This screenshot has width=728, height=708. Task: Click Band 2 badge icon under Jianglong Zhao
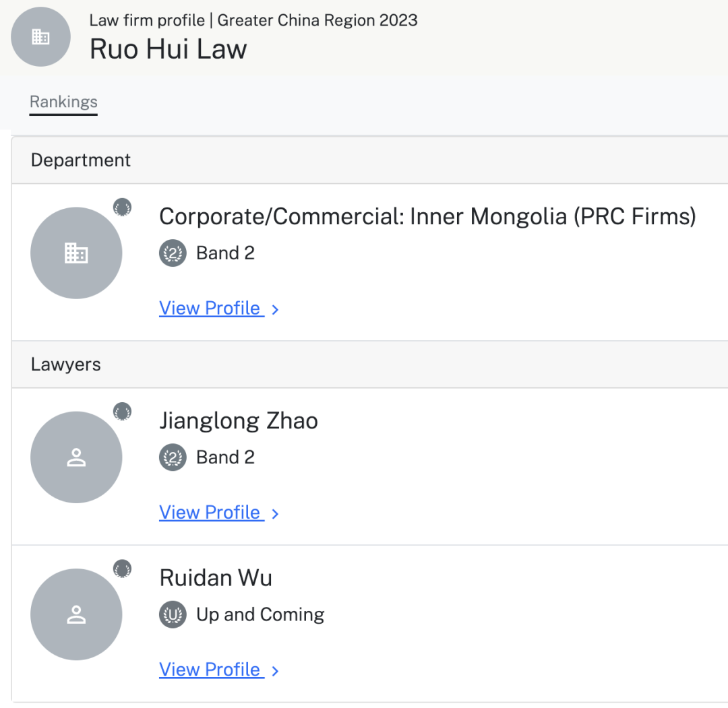click(173, 457)
